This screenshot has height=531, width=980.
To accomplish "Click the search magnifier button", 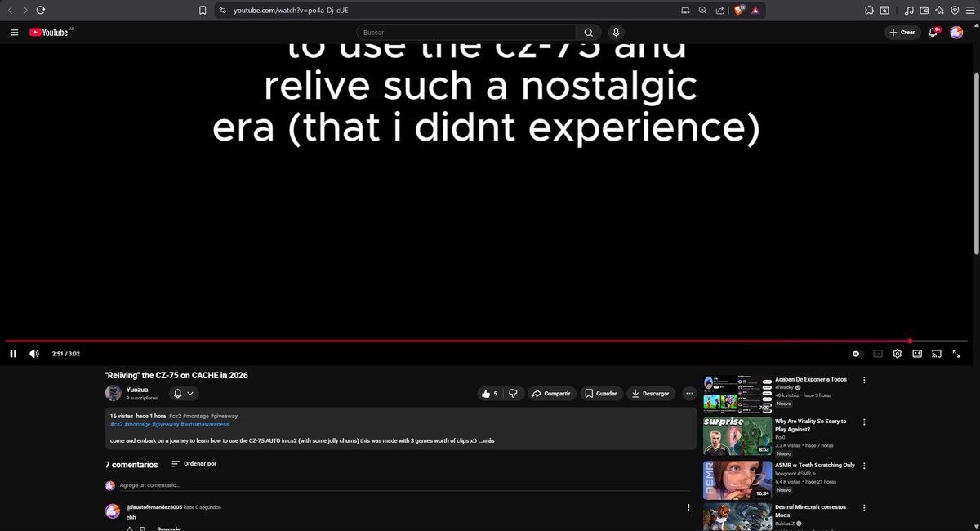I will [588, 32].
